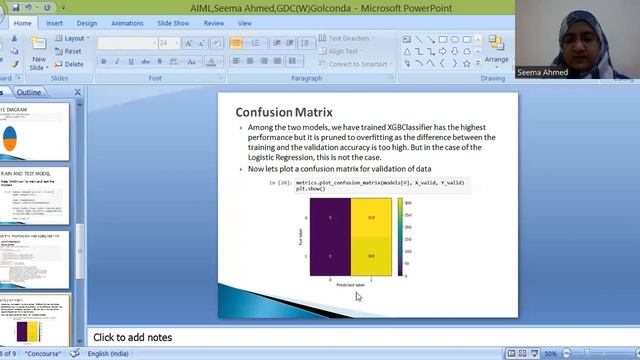
Task: Undo the last action
Action: 28,7
